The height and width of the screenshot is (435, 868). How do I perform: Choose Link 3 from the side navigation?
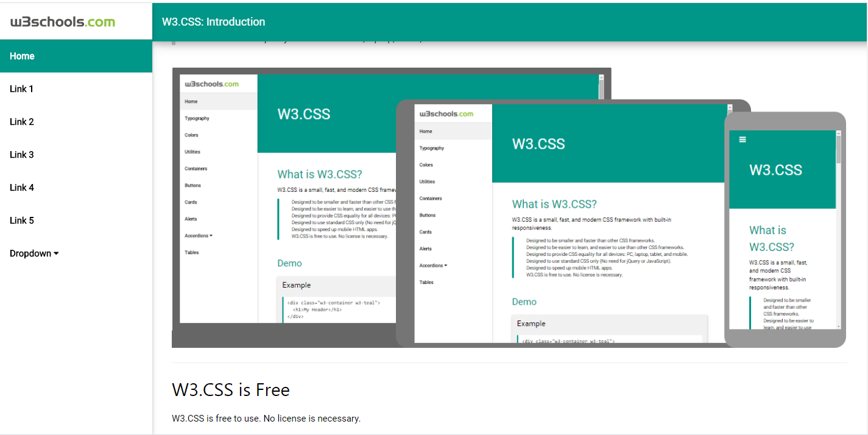pyautogui.click(x=76, y=155)
